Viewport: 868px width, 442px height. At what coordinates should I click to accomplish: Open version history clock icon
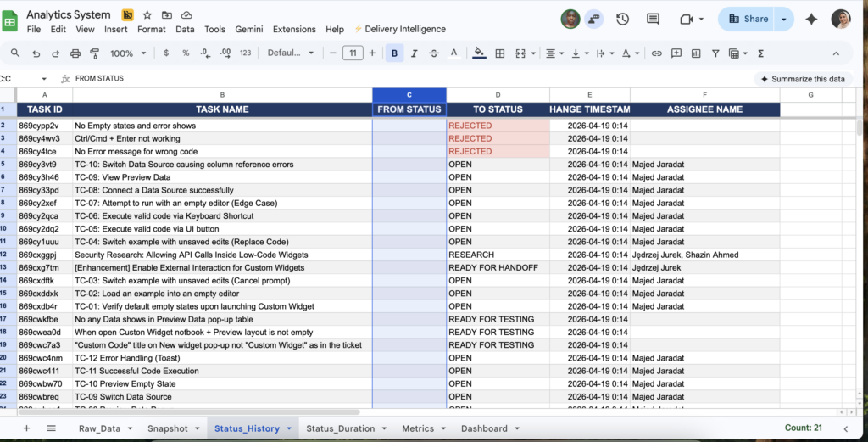point(623,19)
